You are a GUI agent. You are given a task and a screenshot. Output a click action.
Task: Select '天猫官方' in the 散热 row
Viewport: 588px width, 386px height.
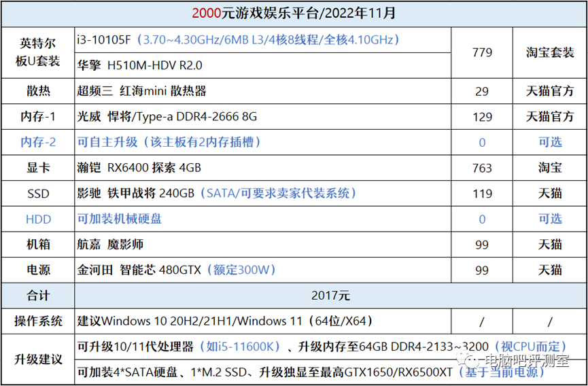[x=550, y=91]
